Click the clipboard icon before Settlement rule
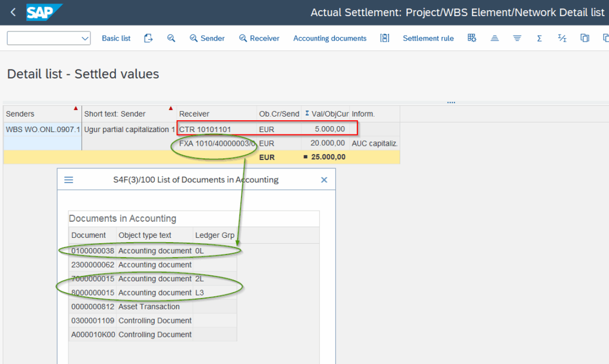The height and width of the screenshot is (364, 609). (x=385, y=38)
